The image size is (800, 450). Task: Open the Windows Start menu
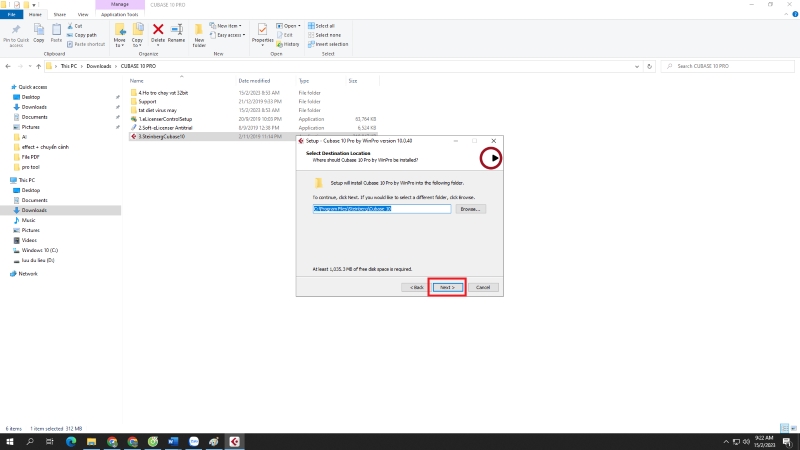point(10,442)
